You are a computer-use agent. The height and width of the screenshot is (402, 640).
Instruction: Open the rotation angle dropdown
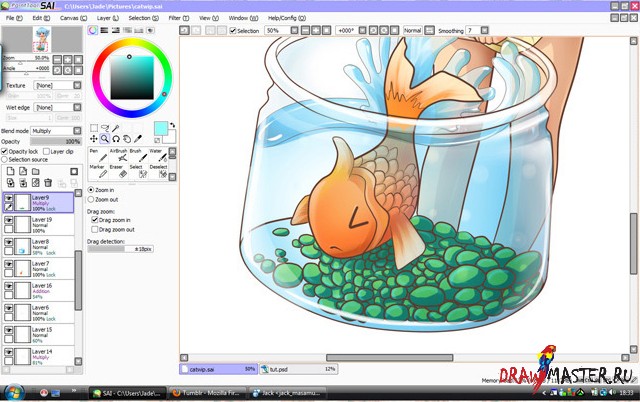362,31
